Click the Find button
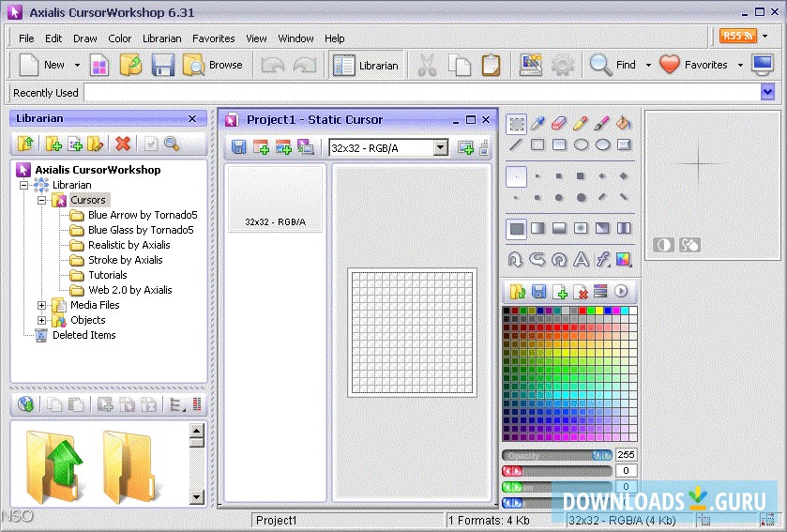Screen dimensions: 787x532 (x=613, y=66)
